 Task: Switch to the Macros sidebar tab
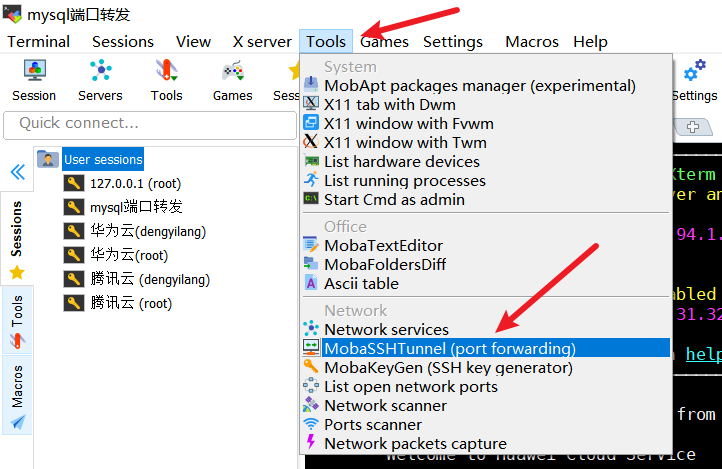[x=17, y=397]
